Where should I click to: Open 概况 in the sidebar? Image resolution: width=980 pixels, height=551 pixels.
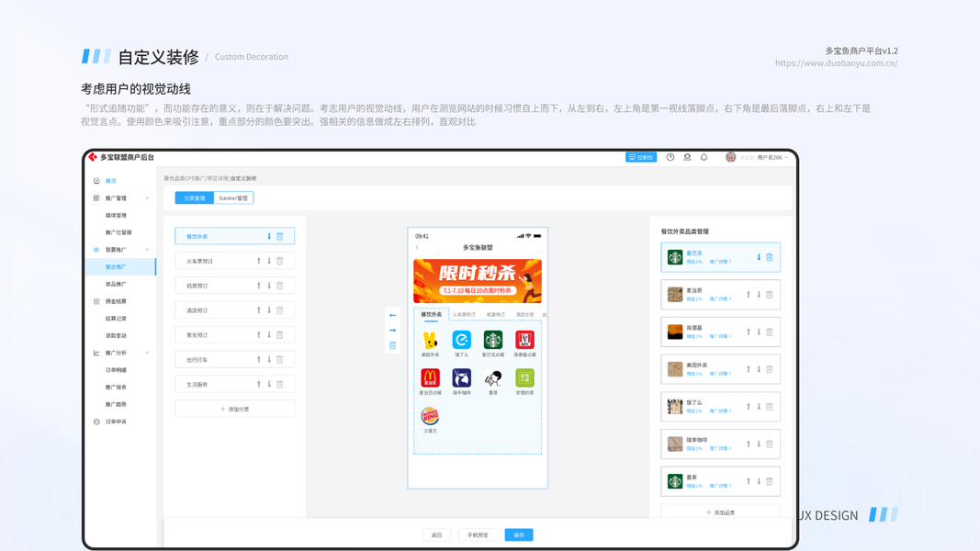tap(110, 181)
